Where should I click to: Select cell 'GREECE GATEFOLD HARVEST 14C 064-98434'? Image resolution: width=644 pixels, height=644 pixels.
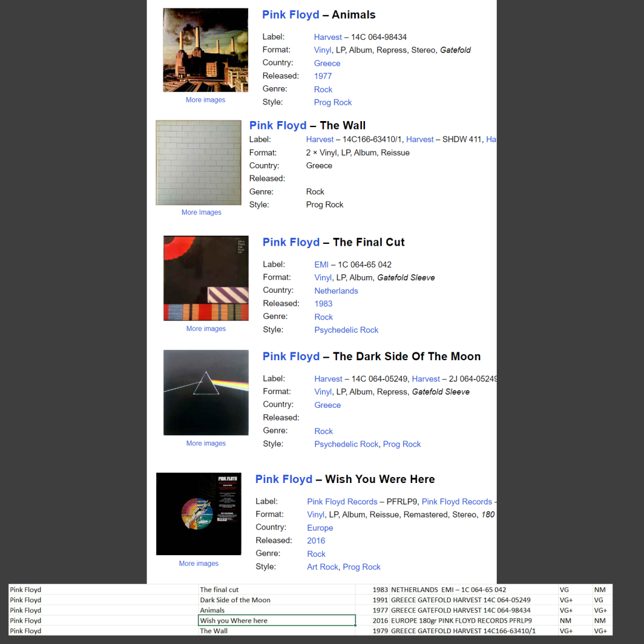point(473,610)
